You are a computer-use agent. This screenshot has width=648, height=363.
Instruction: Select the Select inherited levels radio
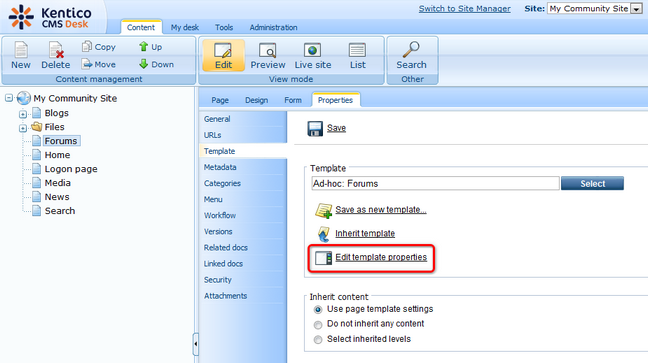click(318, 339)
